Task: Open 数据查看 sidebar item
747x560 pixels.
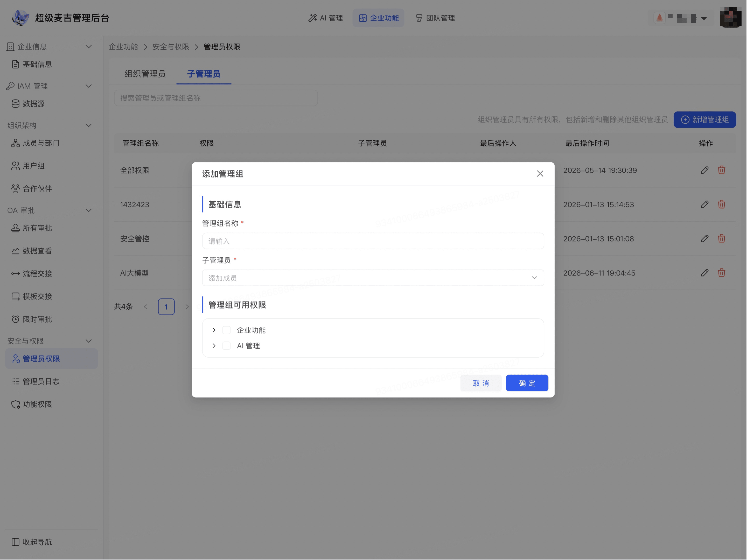Action: (51, 251)
